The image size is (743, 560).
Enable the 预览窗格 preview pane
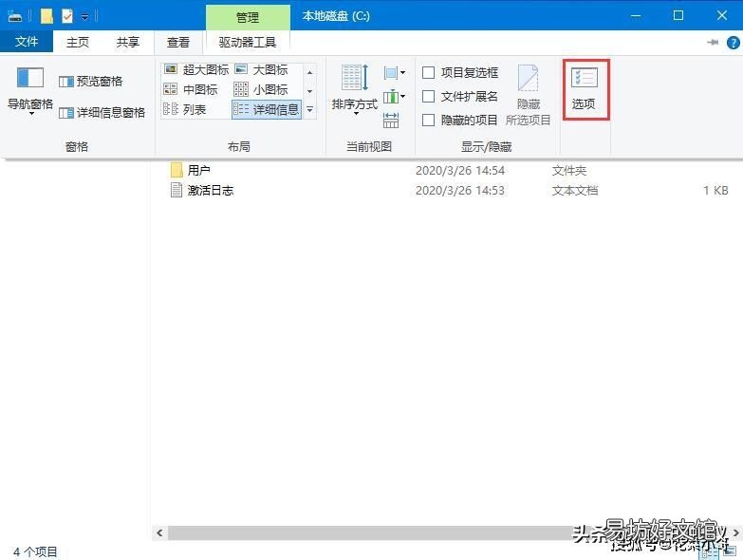click(91, 82)
